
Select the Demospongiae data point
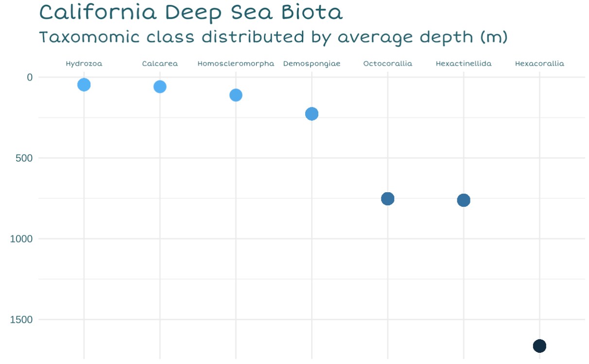coord(312,114)
